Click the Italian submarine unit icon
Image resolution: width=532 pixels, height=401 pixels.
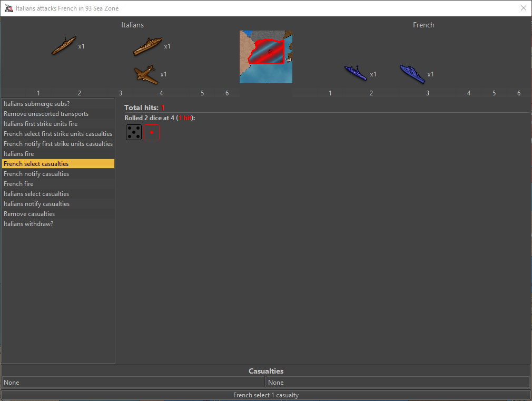point(64,45)
